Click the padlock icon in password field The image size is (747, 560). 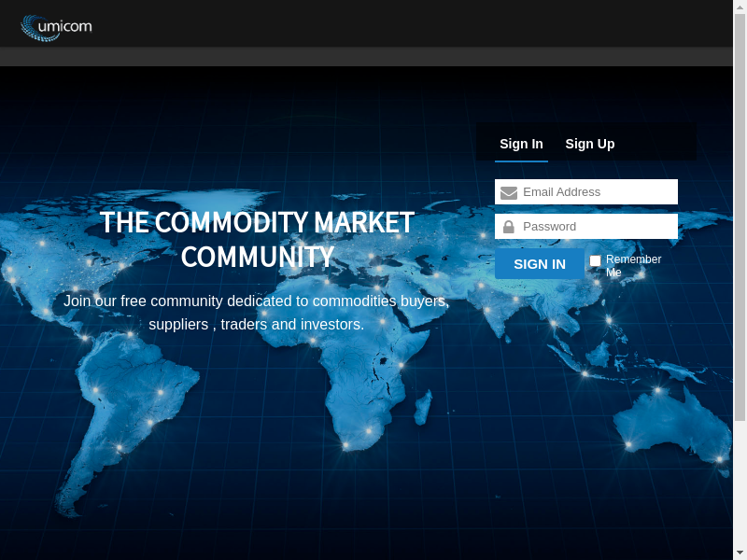(509, 227)
